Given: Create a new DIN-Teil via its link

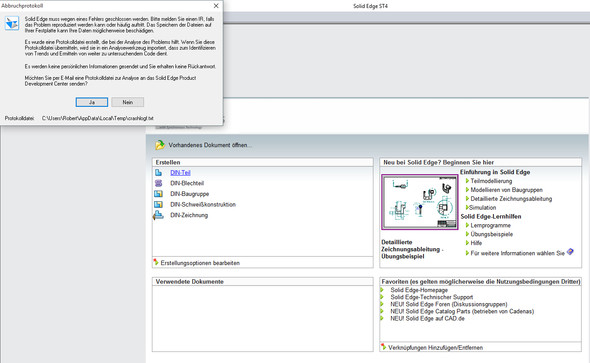Looking at the screenshot, I should coord(180,173).
